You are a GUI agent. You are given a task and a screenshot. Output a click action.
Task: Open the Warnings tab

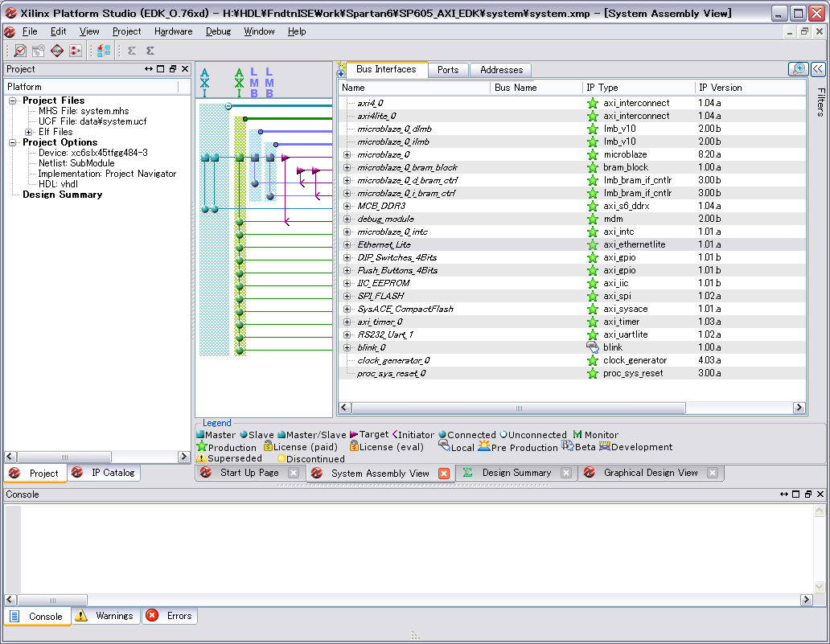(x=106, y=616)
